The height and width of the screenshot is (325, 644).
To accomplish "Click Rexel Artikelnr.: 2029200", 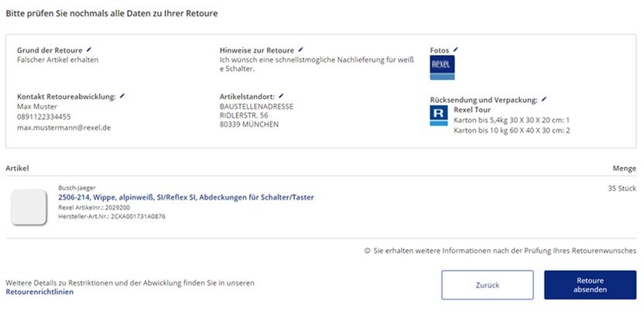I will (x=94, y=207).
